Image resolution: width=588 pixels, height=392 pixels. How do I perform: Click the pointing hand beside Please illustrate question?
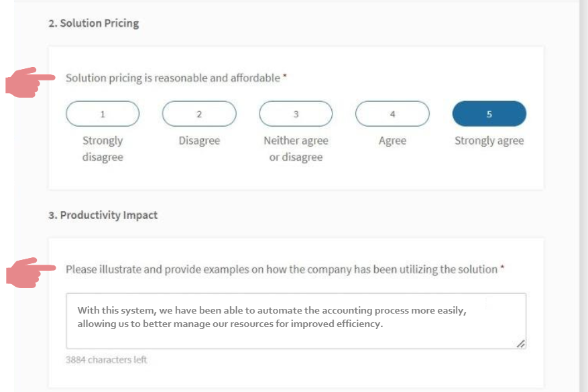tap(31, 273)
